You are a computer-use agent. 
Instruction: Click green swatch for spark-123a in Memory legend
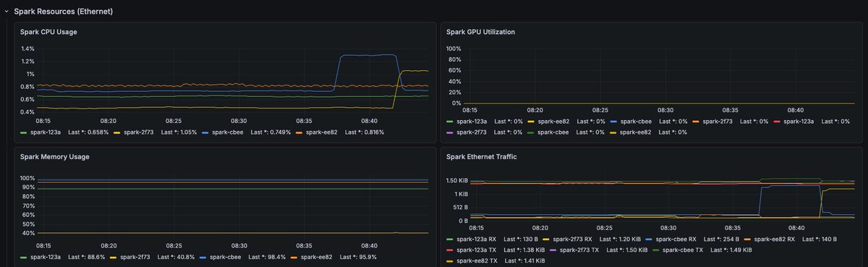pos(24,257)
